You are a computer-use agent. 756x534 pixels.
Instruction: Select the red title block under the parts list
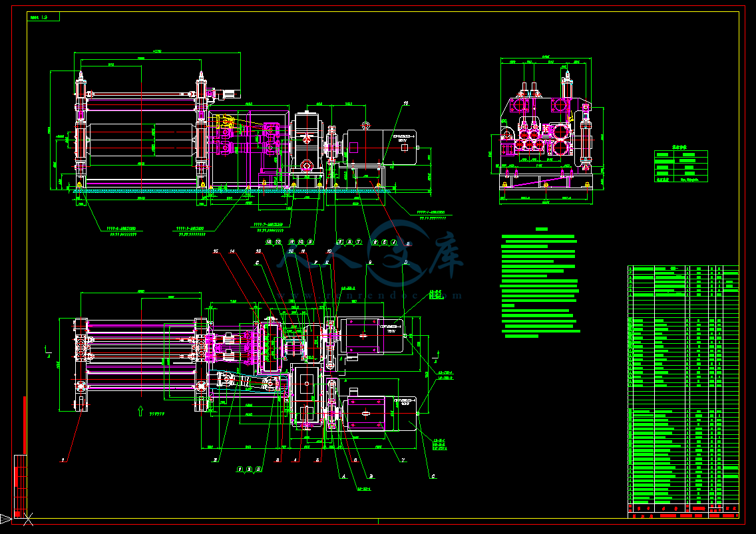683,512
